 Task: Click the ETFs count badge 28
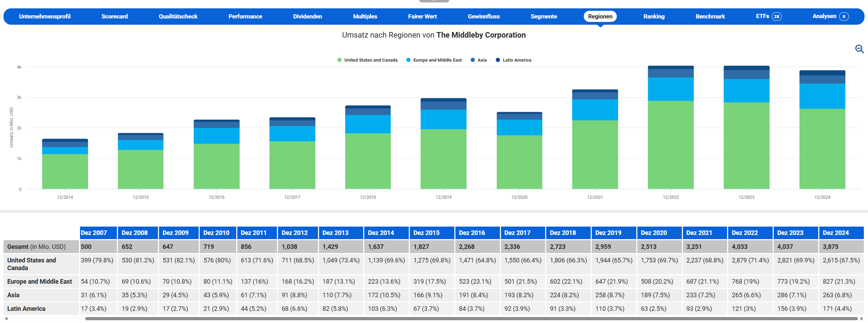click(x=777, y=16)
